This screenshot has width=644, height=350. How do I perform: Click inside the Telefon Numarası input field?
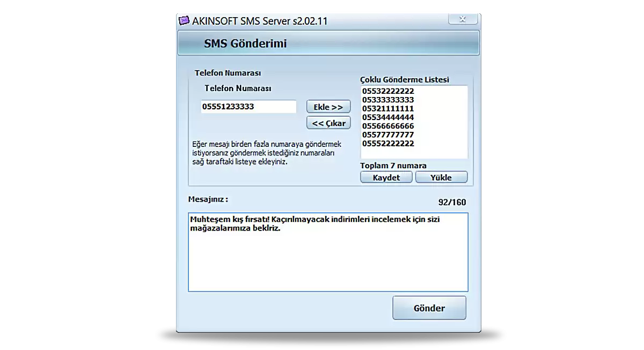pyautogui.click(x=248, y=107)
